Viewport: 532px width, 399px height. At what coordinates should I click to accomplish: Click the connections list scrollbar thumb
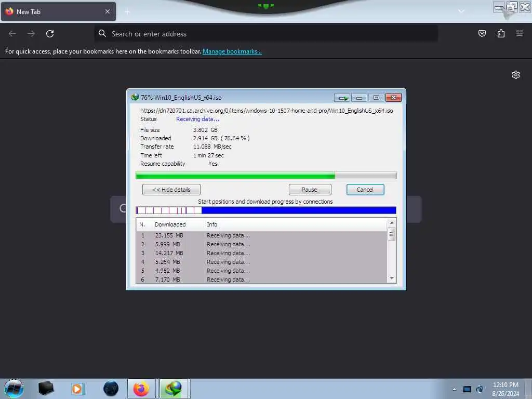coord(391,234)
